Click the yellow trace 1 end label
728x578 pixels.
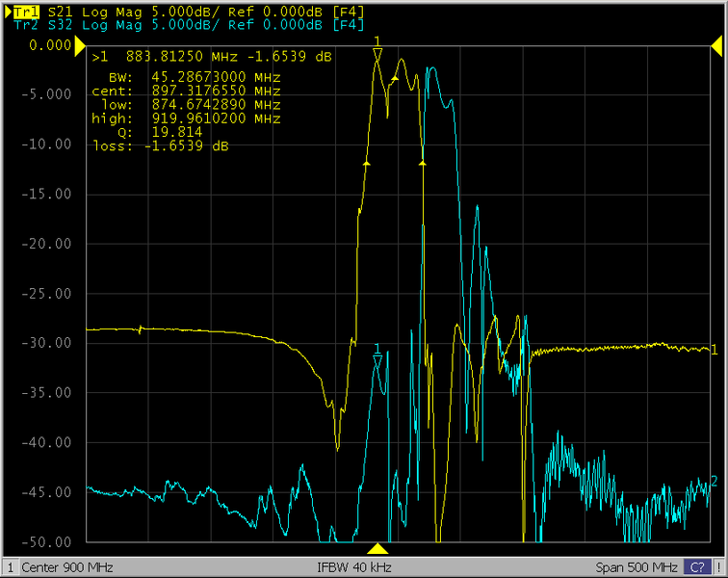(x=714, y=350)
